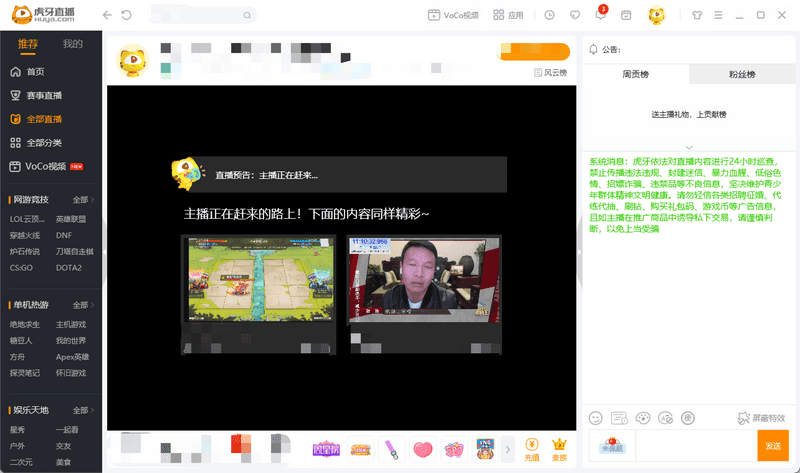Toggle 屏蔽特效 effects blocking
Image resolution: width=800 pixels, height=473 pixels.
(762, 417)
